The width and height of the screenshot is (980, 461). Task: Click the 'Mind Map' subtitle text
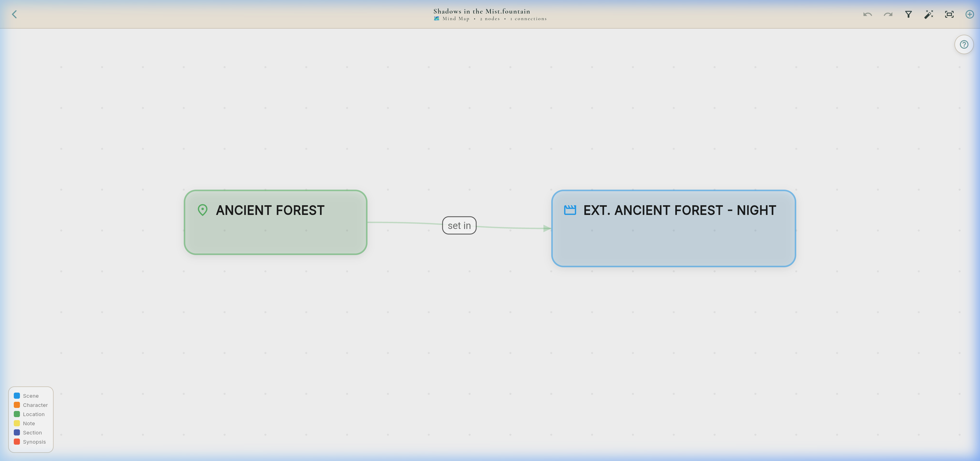pos(456,19)
